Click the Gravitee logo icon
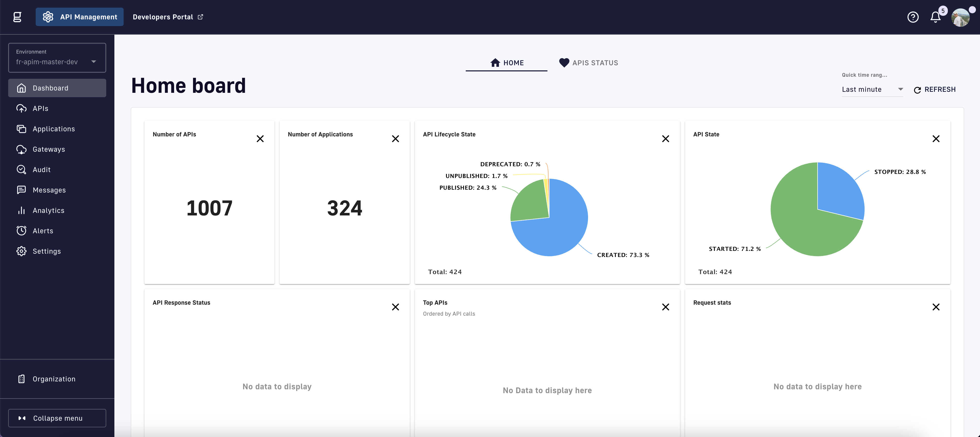The image size is (980, 437). point(17,17)
